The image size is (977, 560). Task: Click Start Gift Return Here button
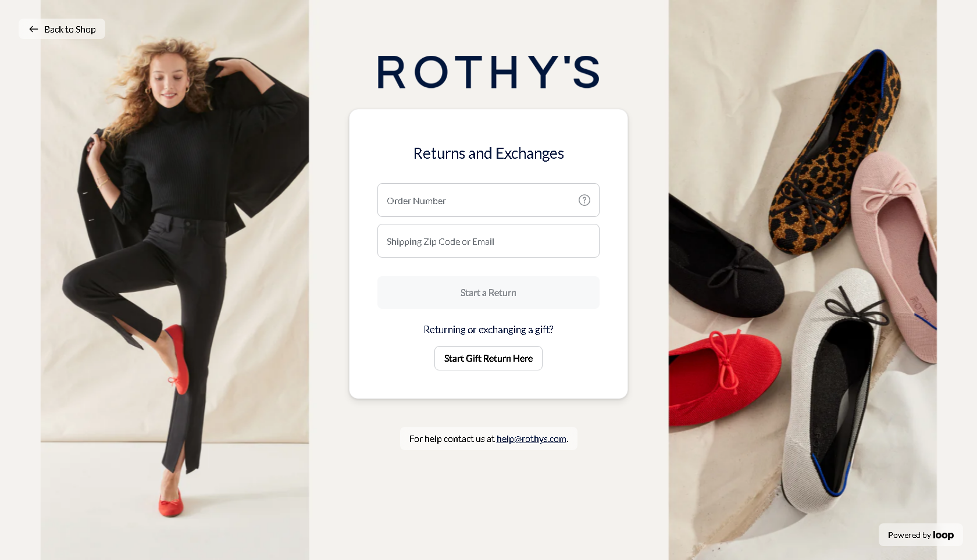[x=489, y=358]
